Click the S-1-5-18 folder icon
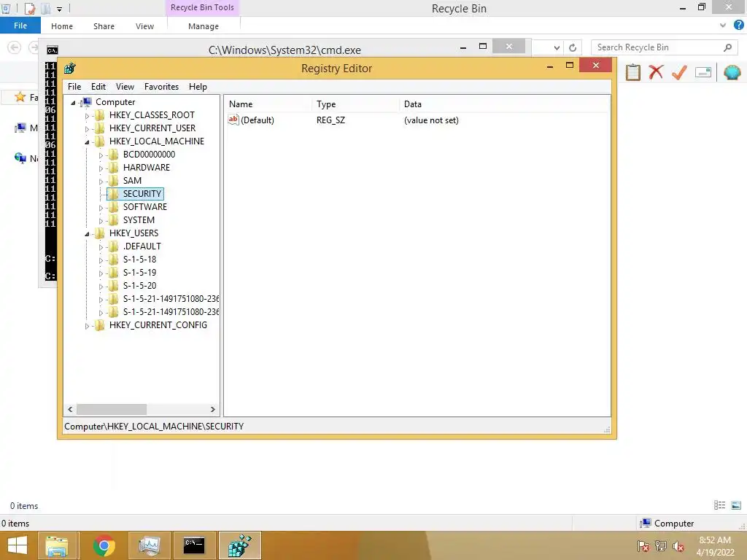 (x=113, y=260)
